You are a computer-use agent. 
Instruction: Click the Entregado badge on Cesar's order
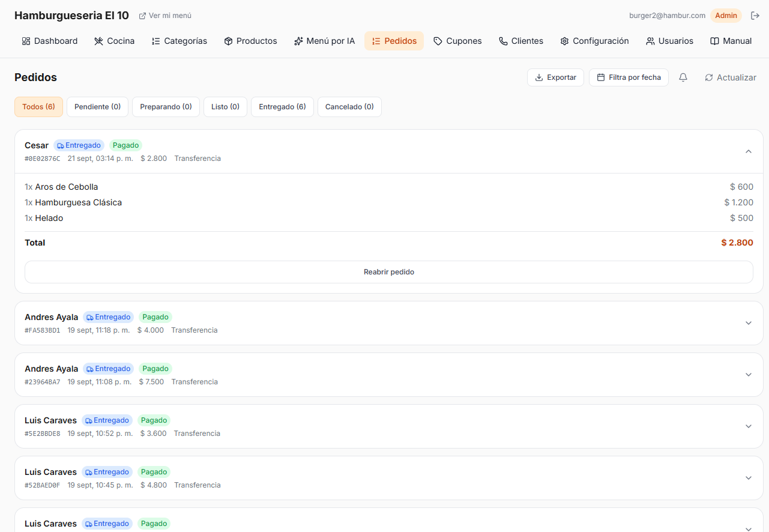point(79,145)
